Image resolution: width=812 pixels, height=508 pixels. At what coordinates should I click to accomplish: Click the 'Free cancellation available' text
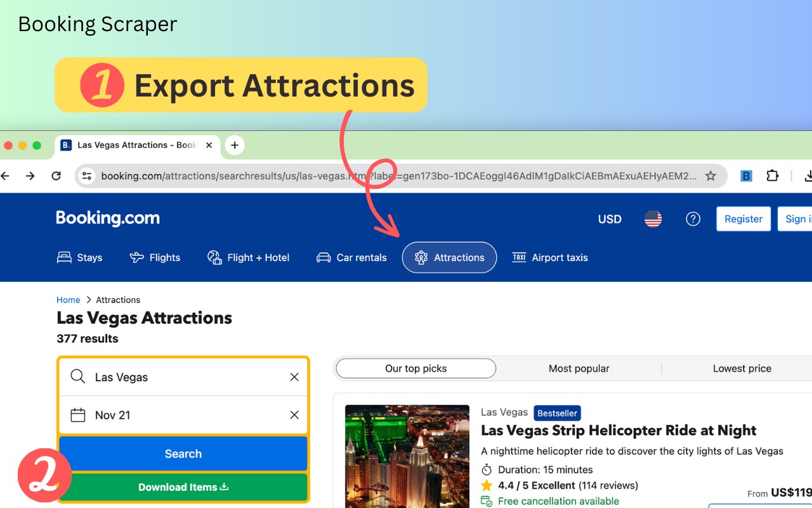click(x=558, y=502)
